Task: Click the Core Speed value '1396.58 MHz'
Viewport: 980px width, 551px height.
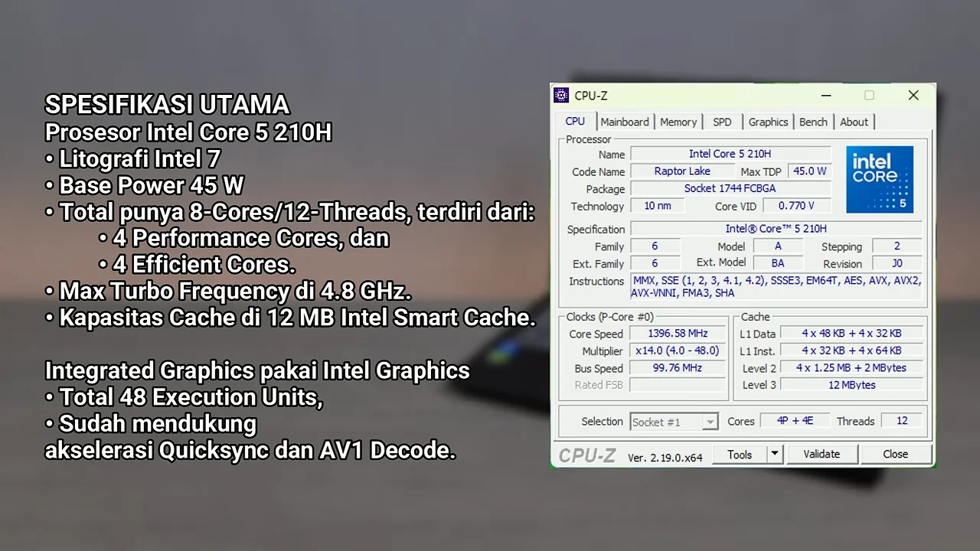Action: 678,334
